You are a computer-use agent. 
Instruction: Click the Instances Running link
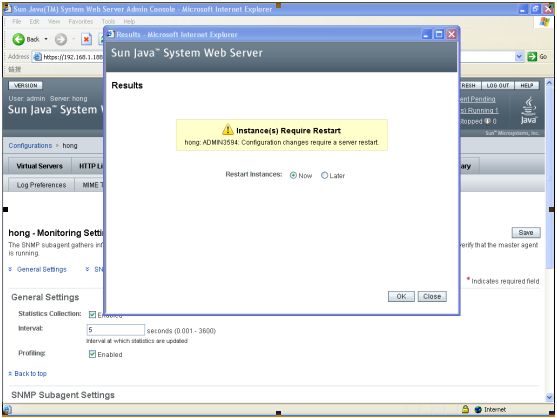click(479, 110)
